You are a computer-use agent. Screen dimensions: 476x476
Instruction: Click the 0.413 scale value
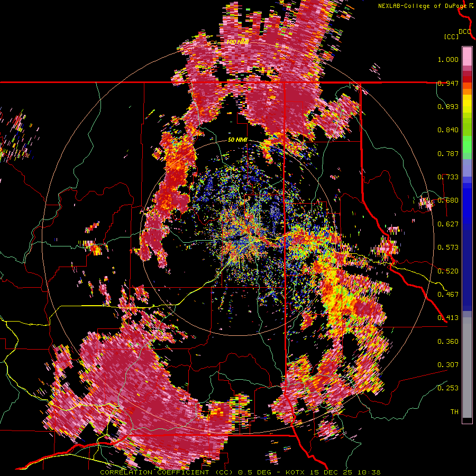448,318
